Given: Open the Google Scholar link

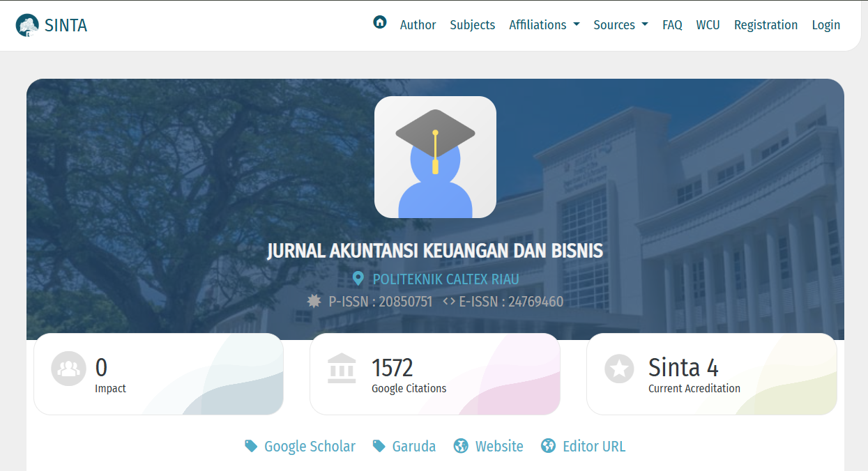Looking at the screenshot, I should pyautogui.click(x=310, y=446).
